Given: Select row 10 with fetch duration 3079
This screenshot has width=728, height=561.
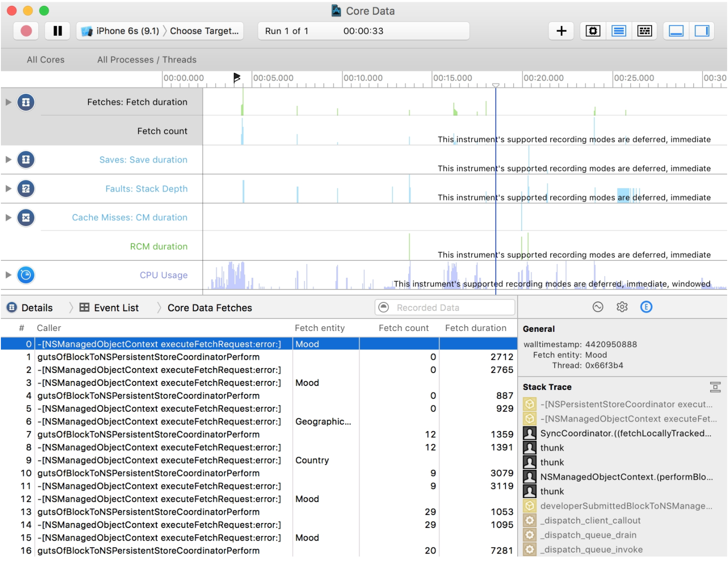Looking at the screenshot, I should point(259,473).
